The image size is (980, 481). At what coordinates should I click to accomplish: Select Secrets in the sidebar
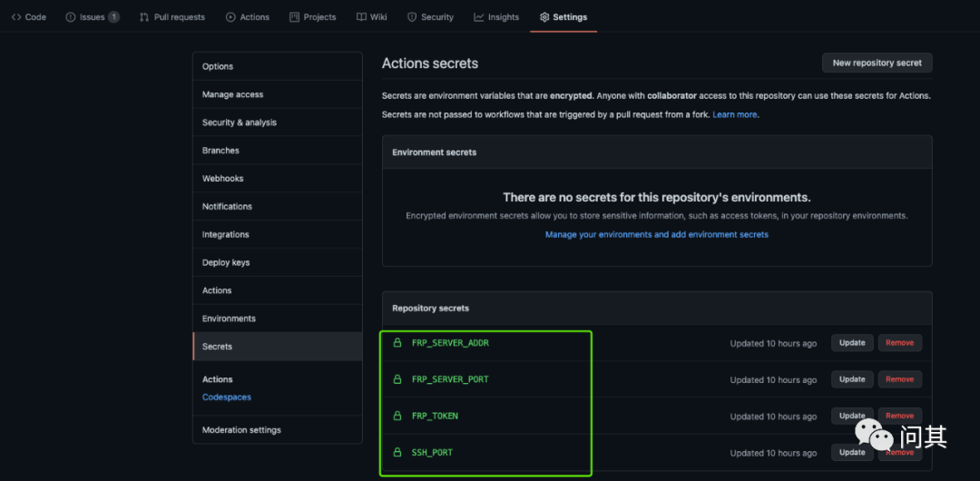pos(278,347)
